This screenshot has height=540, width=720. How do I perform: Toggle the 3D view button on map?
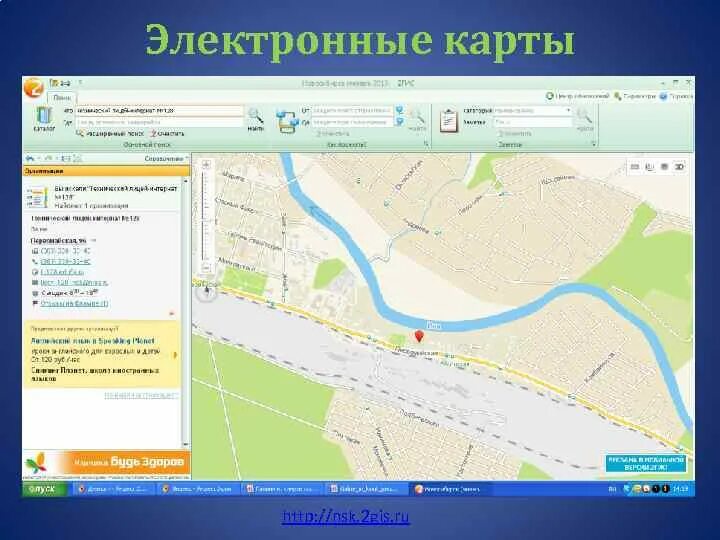[x=679, y=167]
